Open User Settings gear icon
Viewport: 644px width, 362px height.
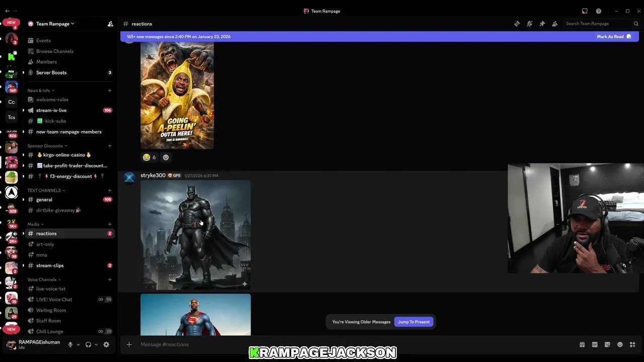pyautogui.click(x=106, y=344)
